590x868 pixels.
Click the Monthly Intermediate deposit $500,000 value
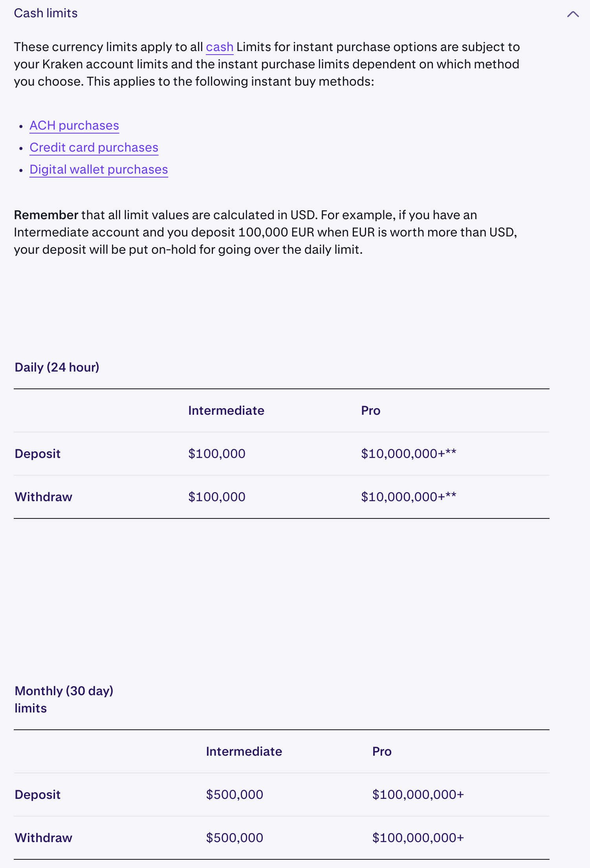click(235, 795)
